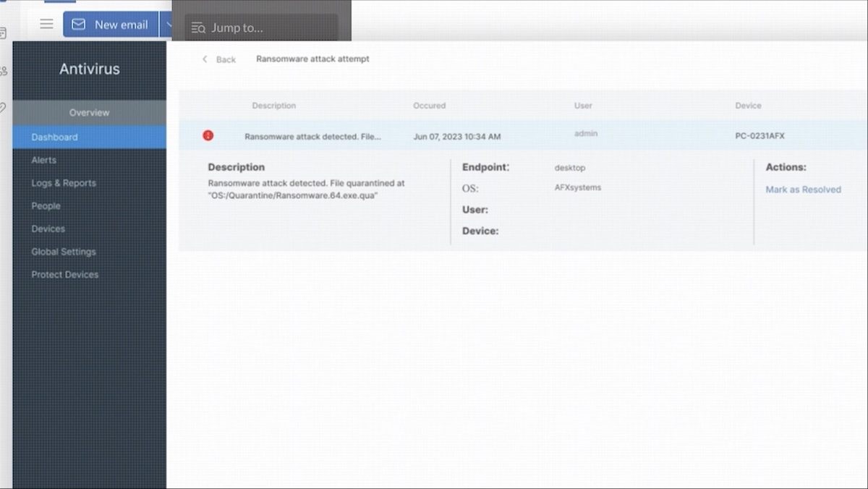The height and width of the screenshot is (489, 868).
Task: Click the date Jun 07, 2023 10:34 AM
Action: (x=456, y=137)
